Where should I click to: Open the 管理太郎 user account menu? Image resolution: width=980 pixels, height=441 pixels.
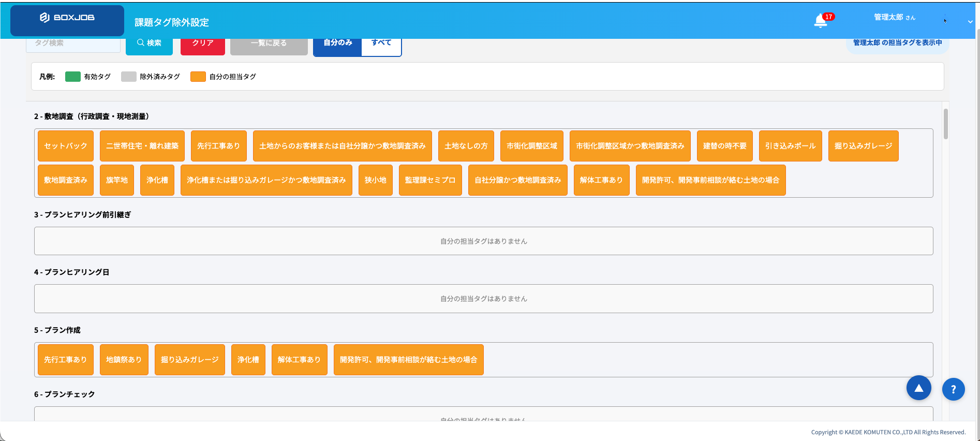pyautogui.click(x=894, y=17)
